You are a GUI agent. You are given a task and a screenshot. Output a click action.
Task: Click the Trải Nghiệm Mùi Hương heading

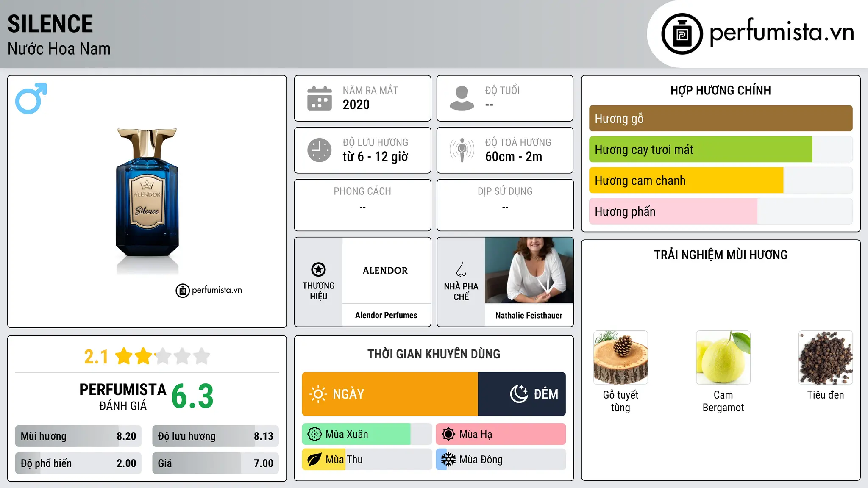click(x=721, y=255)
